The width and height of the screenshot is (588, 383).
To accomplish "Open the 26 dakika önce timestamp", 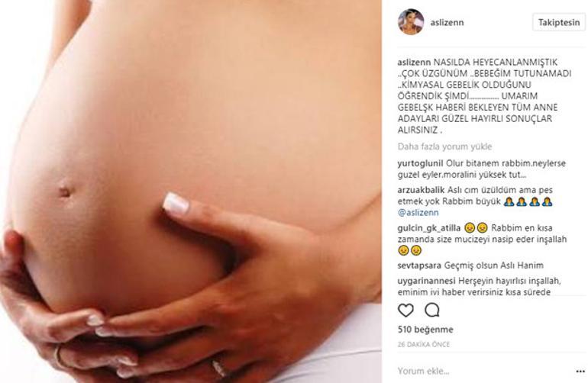I will 423,344.
